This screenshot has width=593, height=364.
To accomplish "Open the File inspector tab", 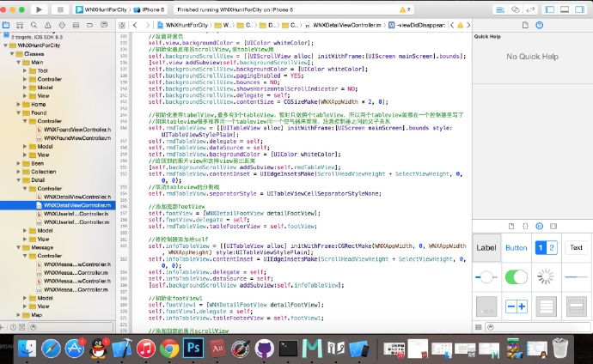I will 523,26.
